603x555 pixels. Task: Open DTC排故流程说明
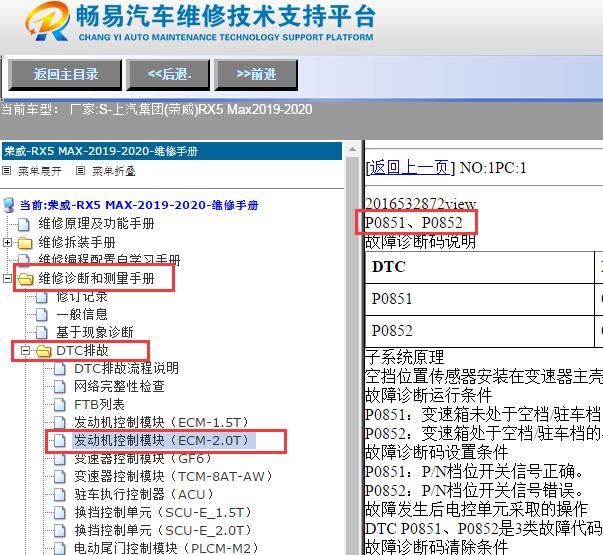(x=127, y=368)
